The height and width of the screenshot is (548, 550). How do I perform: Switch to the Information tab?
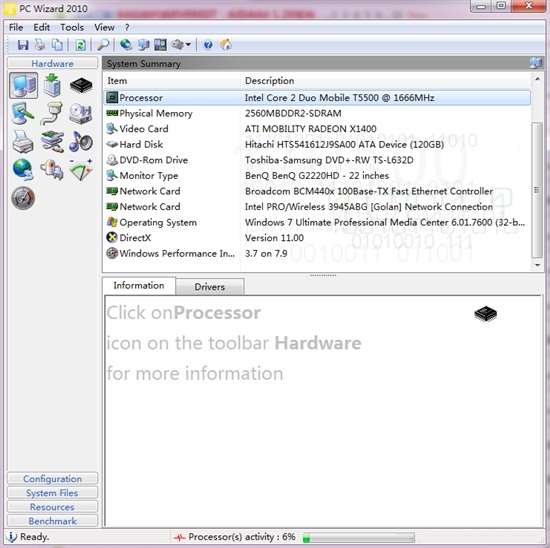[x=139, y=286]
